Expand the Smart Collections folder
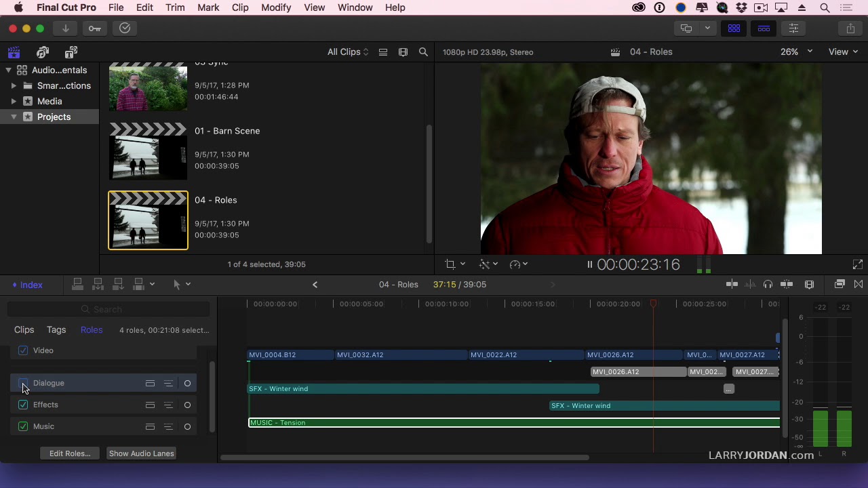 click(x=14, y=86)
